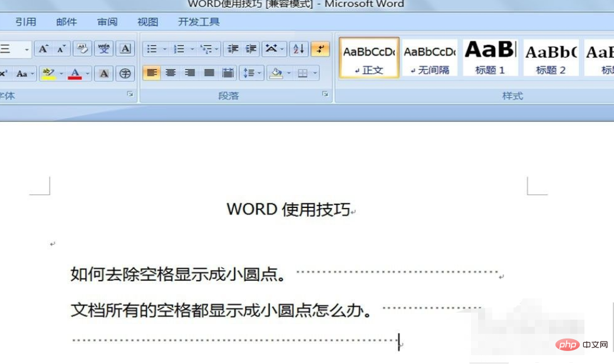Viewport: 614px width, 364px height.
Task: Apply the red font color
Action: [75, 73]
